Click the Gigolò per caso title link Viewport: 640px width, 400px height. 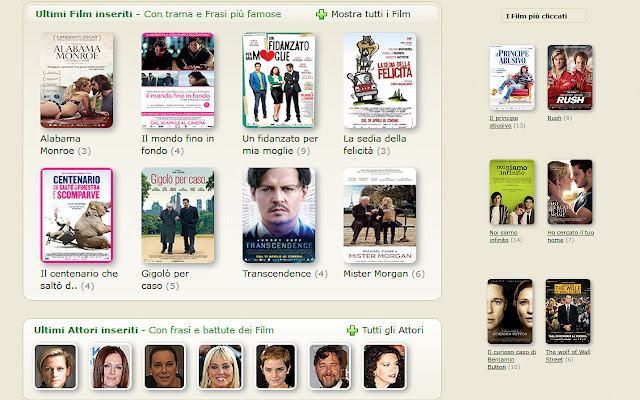click(x=165, y=280)
